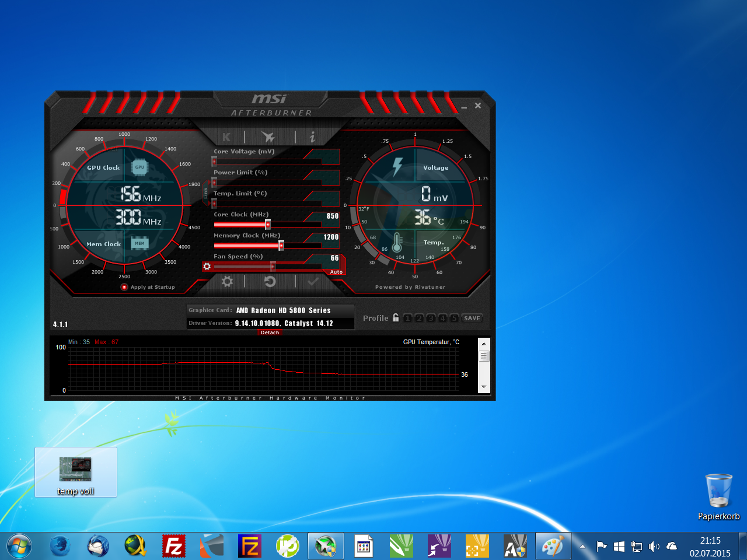Click the airplane logo icon in Afterburner
This screenshot has width=747, height=560.
(268, 137)
